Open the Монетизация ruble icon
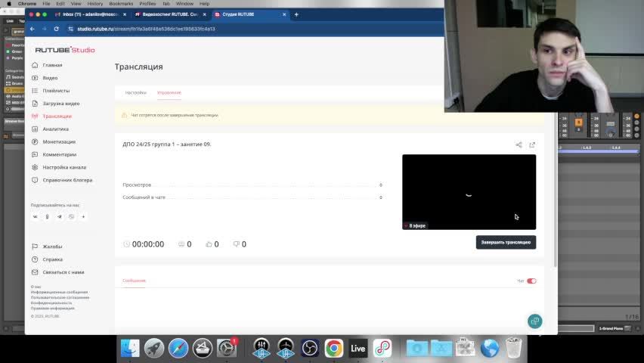This screenshot has width=644, height=363. (x=35, y=142)
